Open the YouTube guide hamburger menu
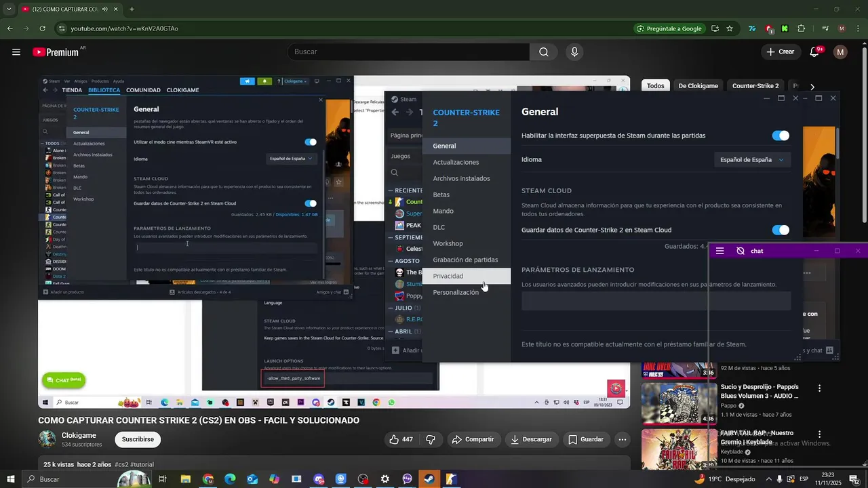 (x=16, y=52)
